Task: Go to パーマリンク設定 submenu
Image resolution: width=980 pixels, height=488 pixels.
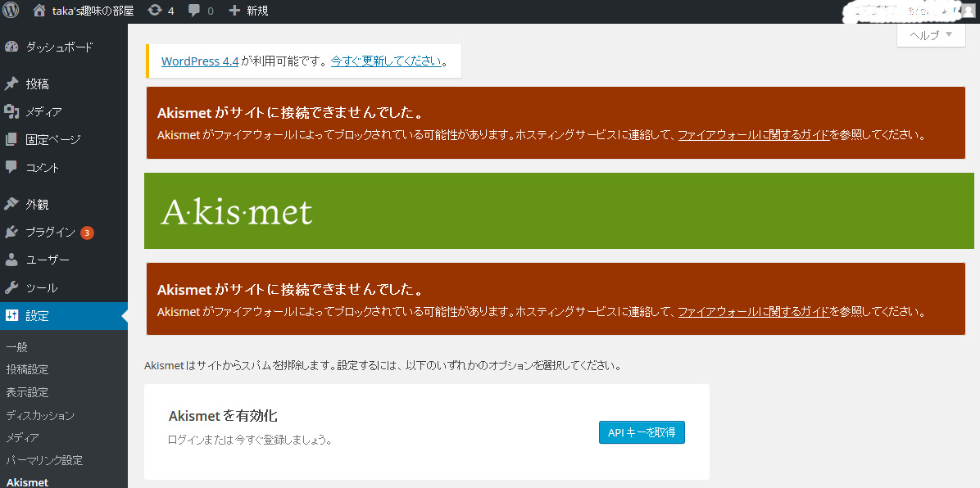Action: click(44, 460)
